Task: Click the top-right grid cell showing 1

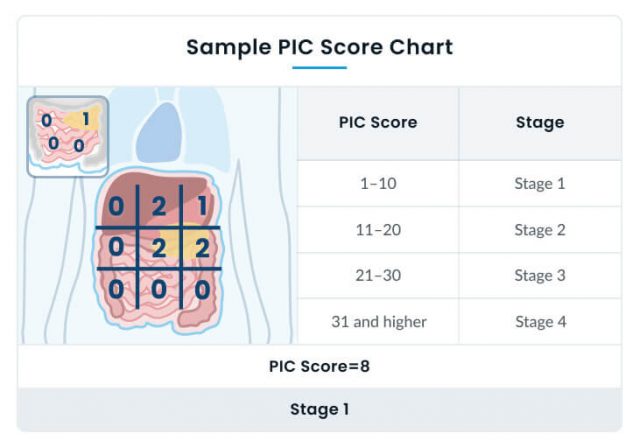Action: pyautogui.click(x=202, y=205)
